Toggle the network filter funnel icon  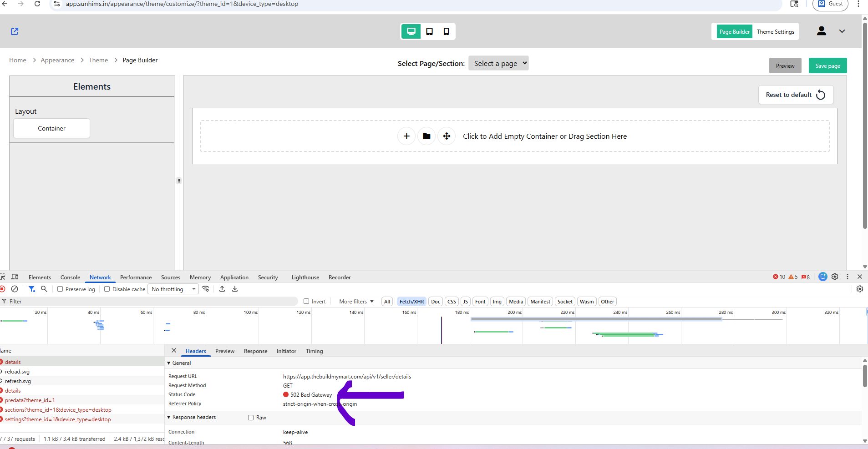coord(32,289)
